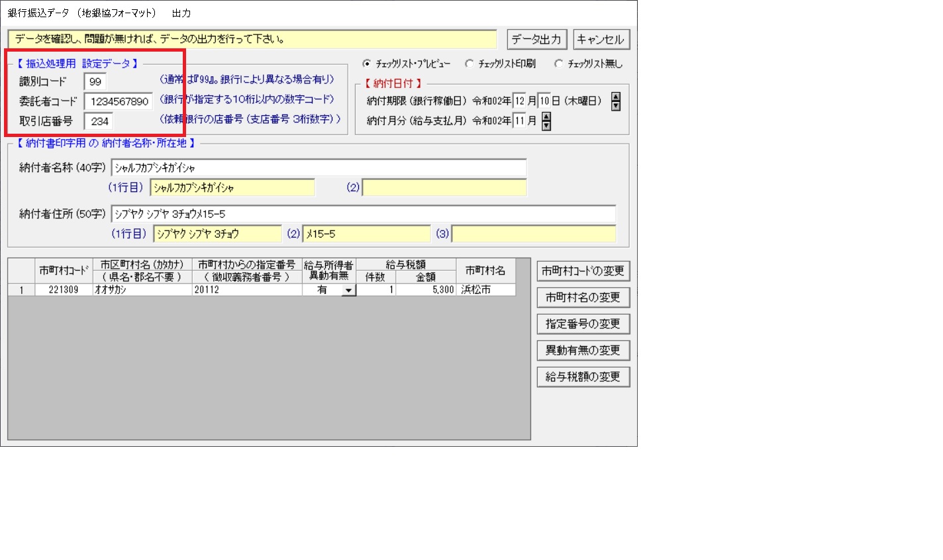Click the 金額 column header
This screenshot has height=560, width=943.
click(426, 277)
